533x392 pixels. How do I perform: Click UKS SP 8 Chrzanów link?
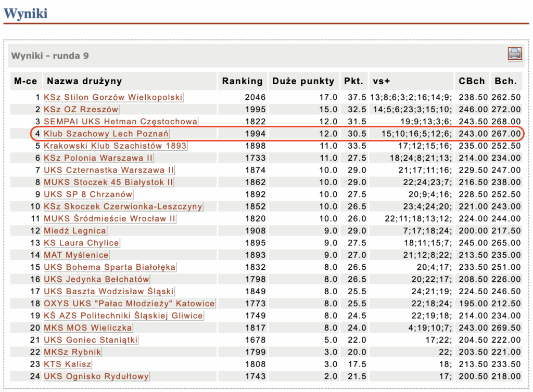point(88,194)
